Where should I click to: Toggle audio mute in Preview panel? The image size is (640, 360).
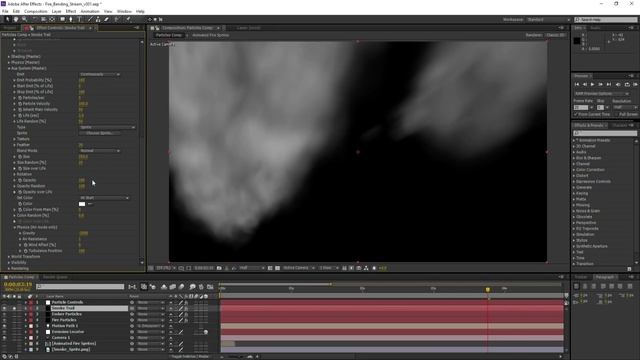(x=618, y=84)
